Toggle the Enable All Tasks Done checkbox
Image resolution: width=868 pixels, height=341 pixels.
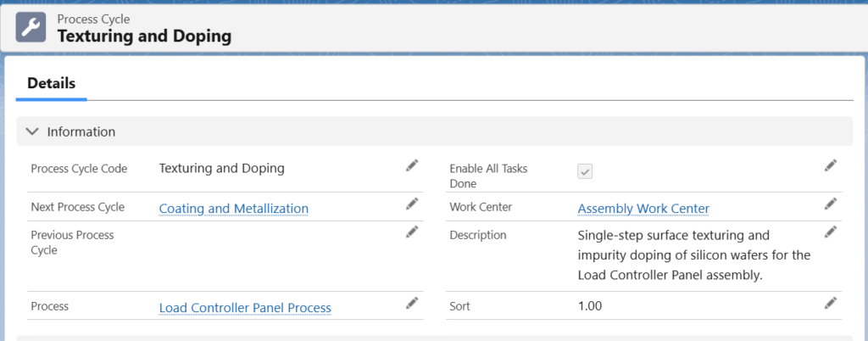(x=585, y=171)
